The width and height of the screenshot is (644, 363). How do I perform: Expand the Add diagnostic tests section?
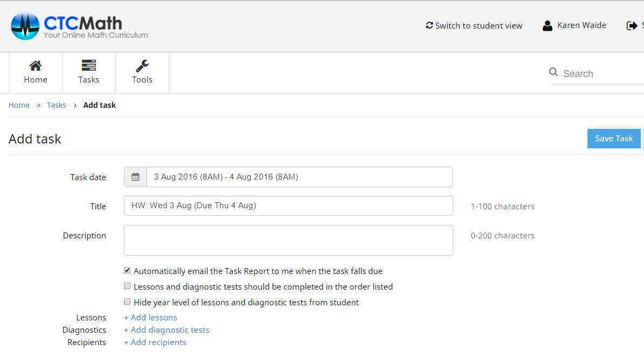click(x=167, y=330)
